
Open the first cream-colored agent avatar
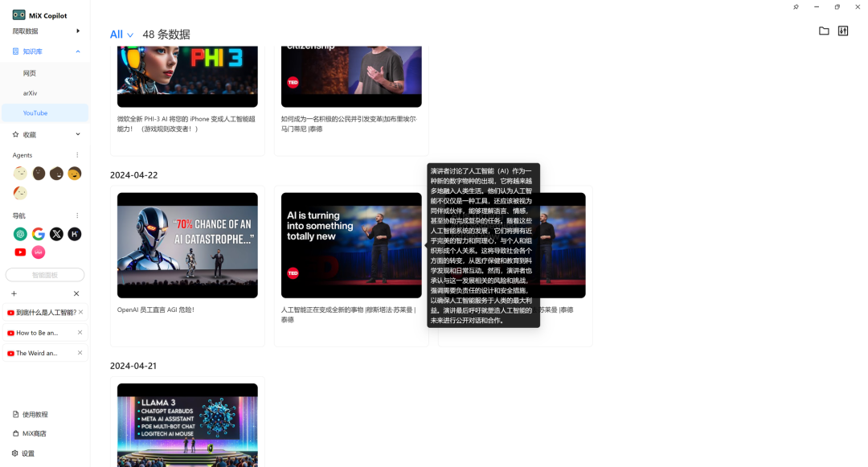click(x=20, y=173)
